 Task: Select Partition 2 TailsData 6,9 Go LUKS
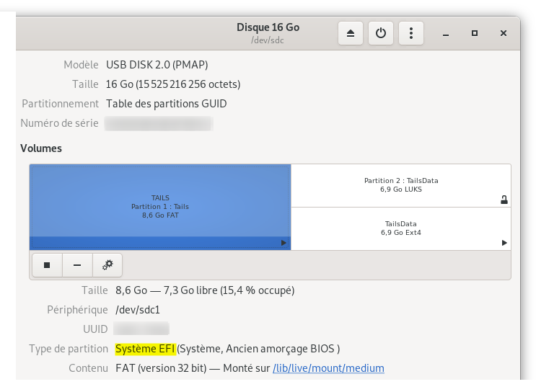(x=401, y=185)
